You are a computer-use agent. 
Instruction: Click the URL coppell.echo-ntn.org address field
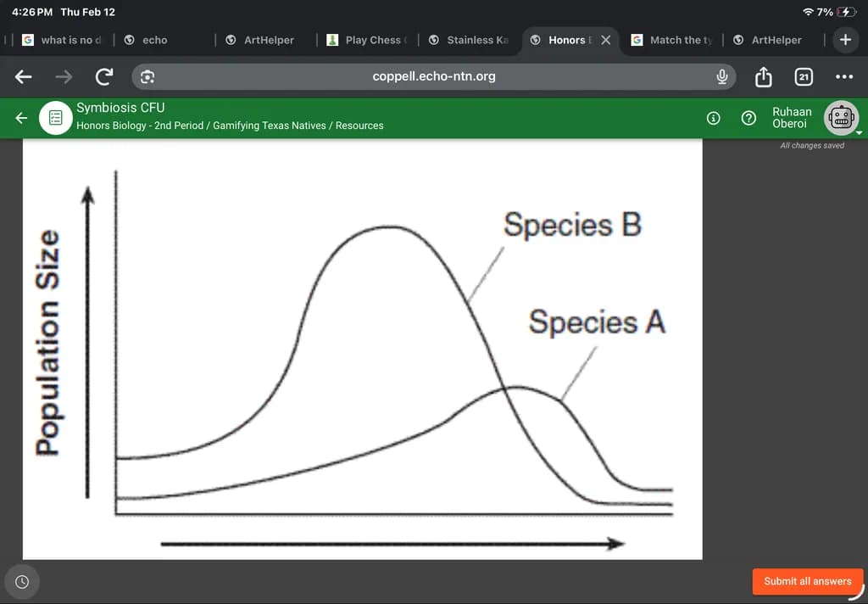point(434,76)
